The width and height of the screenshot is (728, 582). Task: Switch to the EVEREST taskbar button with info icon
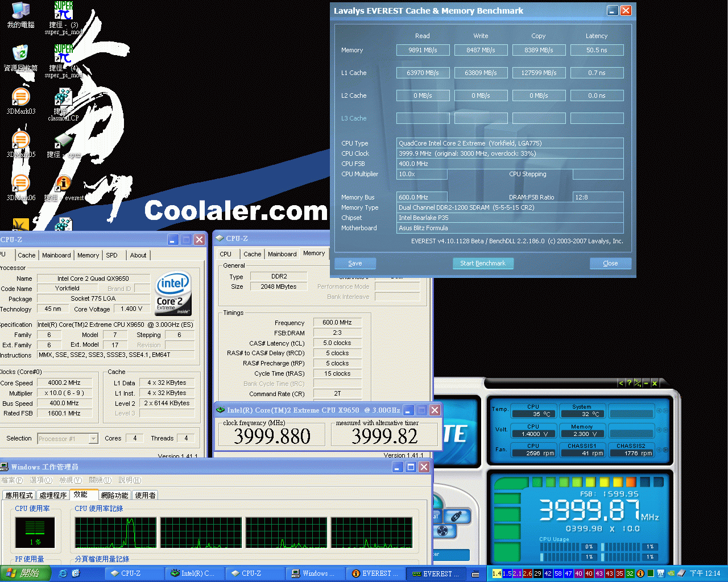coord(375,573)
